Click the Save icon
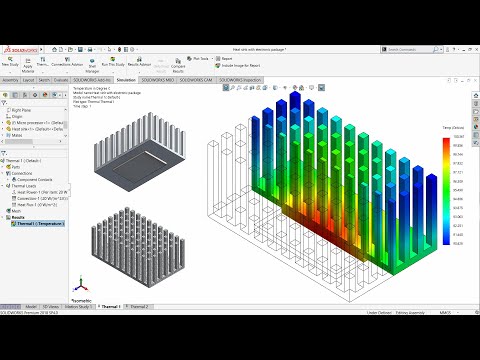480x360 pixels. (80, 49)
